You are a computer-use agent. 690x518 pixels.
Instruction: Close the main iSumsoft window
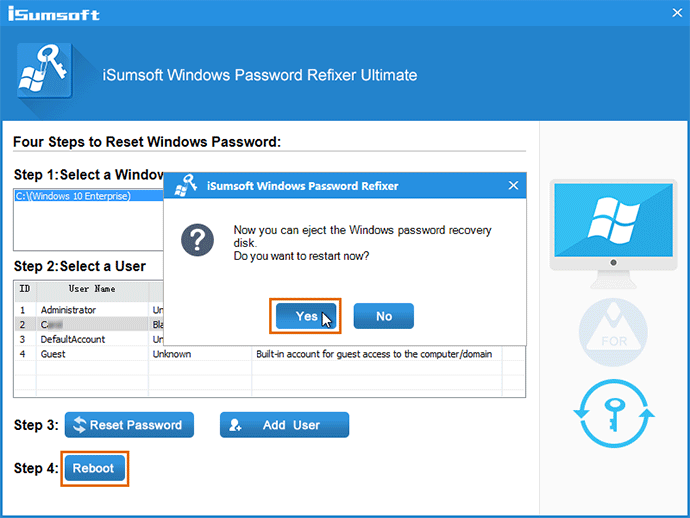click(x=677, y=13)
